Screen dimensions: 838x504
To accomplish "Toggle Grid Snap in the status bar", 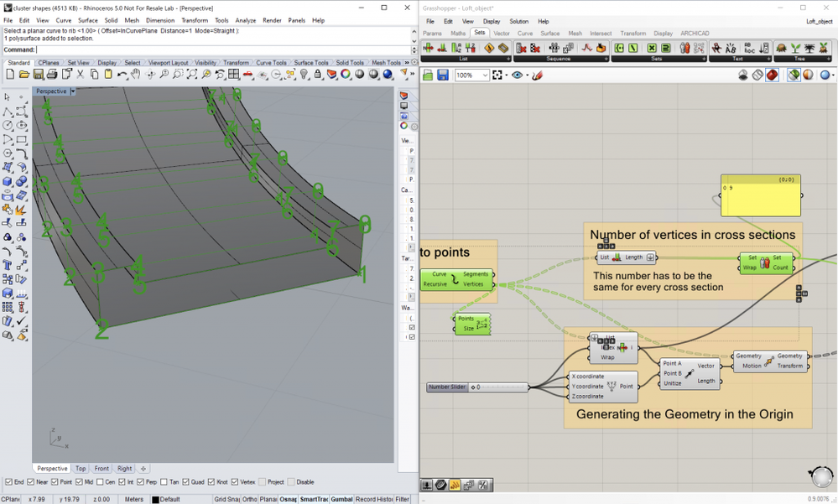I will (226, 499).
